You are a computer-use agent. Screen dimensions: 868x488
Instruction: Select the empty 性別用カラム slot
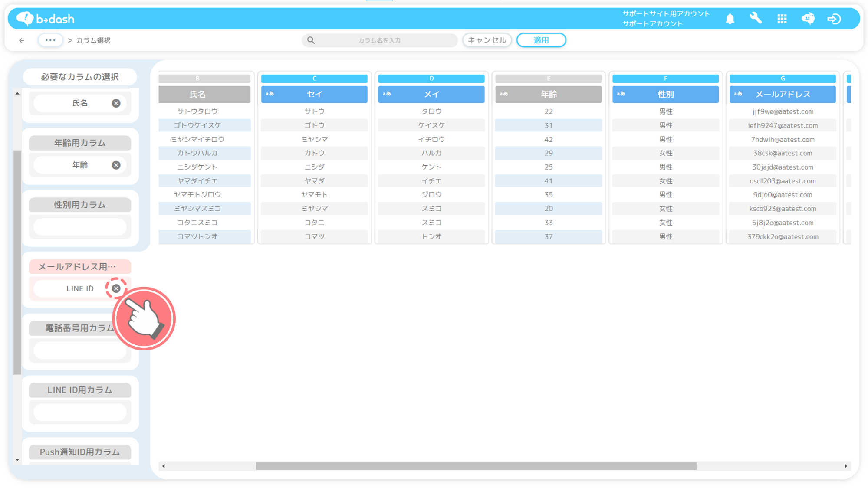80,227
